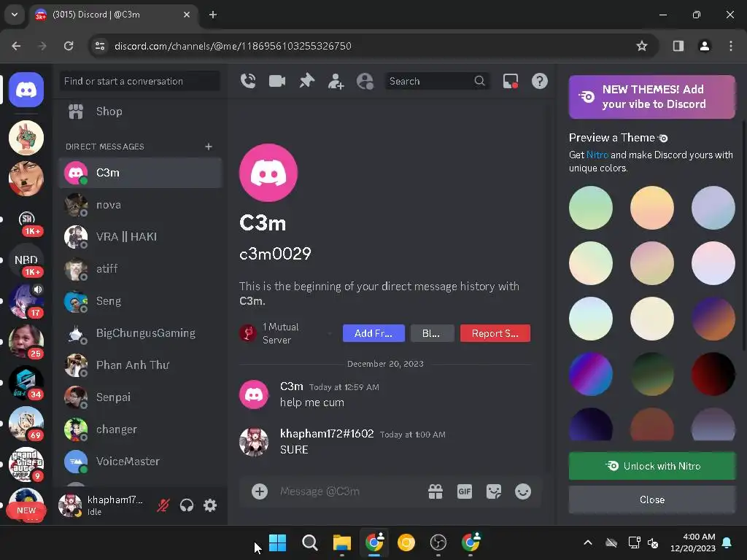Select the lavender blue theme swatch

tap(713, 208)
